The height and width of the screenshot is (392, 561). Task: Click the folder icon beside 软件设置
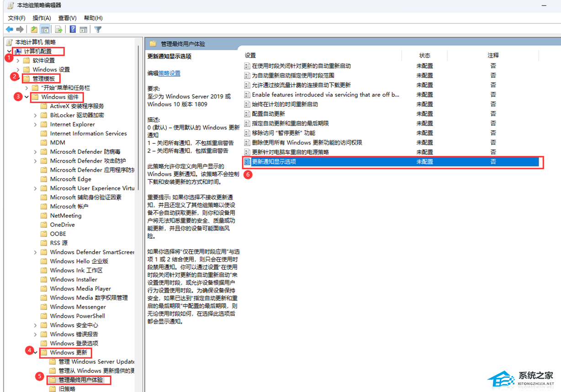click(26, 60)
